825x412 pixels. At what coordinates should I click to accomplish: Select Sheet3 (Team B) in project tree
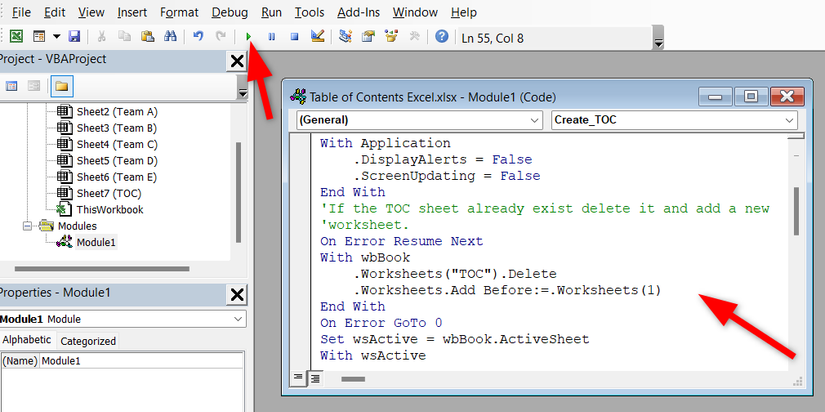pos(117,128)
